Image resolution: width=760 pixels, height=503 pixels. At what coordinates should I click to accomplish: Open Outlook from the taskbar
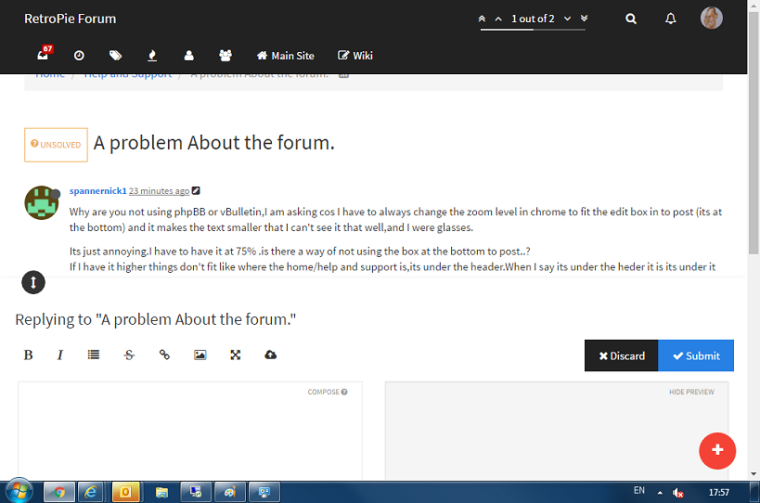pos(126,492)
